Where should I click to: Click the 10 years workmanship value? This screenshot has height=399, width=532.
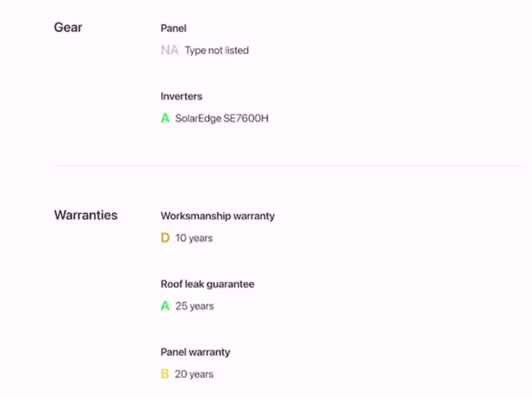(x=194, y=238)
